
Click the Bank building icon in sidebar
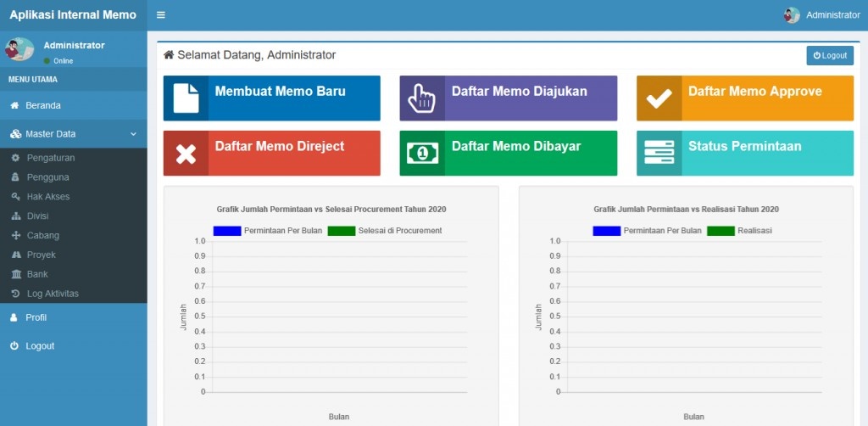point(16,274)
